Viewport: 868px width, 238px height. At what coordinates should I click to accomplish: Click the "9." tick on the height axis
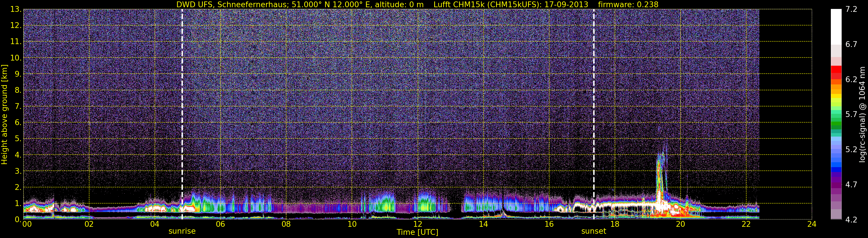point(18,74)
